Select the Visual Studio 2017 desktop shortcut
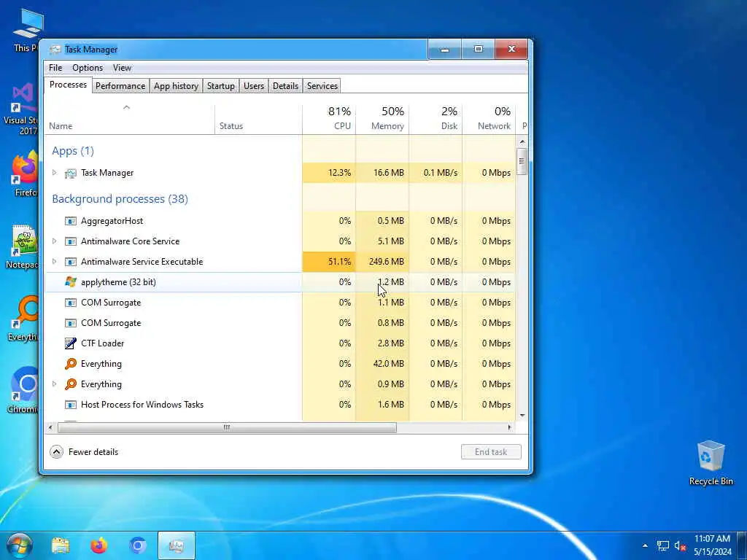Viewport: 747px width, 560px height. point(21,109)
